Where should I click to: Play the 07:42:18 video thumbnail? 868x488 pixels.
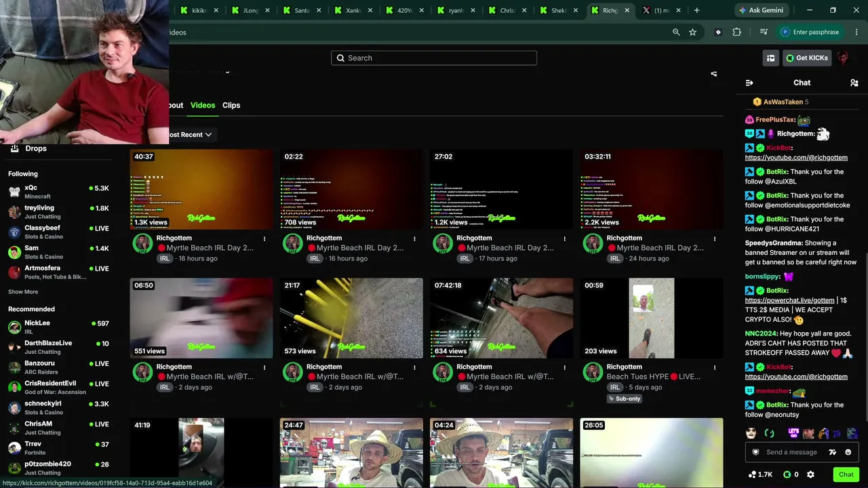[x=501, y=319]
